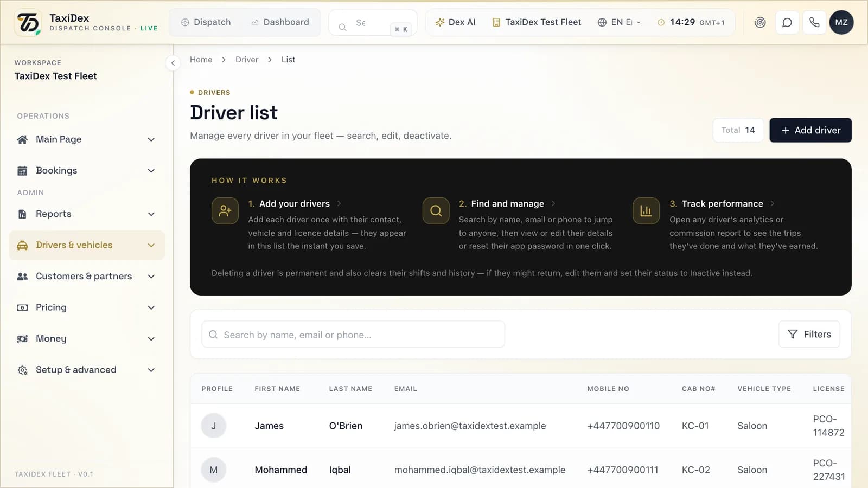The image size is (868, 488).
Task: Expand the Bookings chevron
Action: [x=151, y=171]
